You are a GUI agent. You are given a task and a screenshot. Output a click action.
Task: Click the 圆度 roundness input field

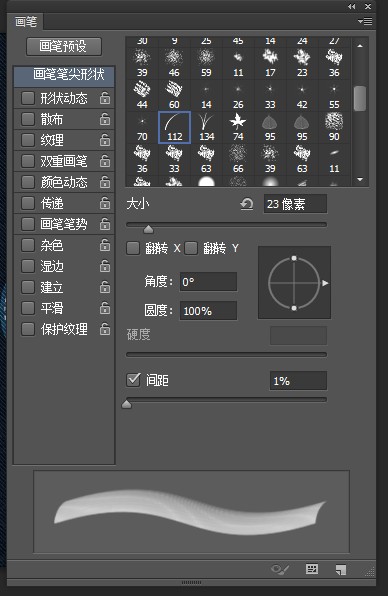point(208,311)
